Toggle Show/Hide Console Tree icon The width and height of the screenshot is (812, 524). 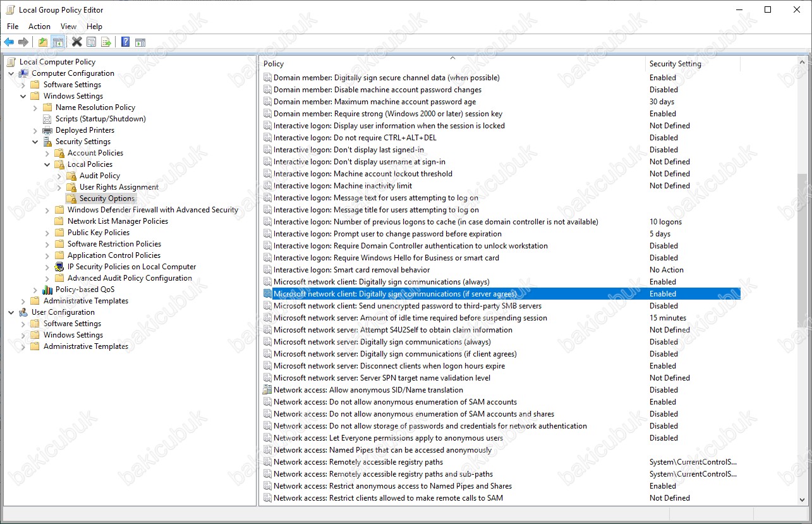tap(58, 42)
